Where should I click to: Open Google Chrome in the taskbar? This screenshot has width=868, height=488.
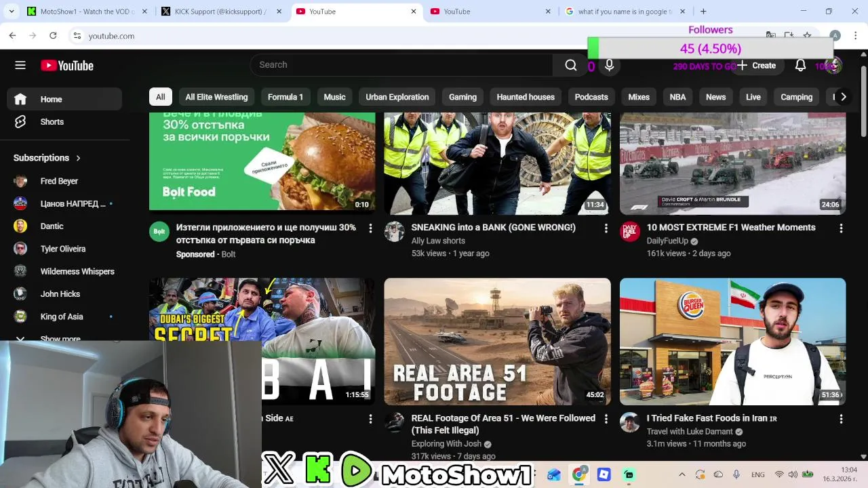[578, 474]
